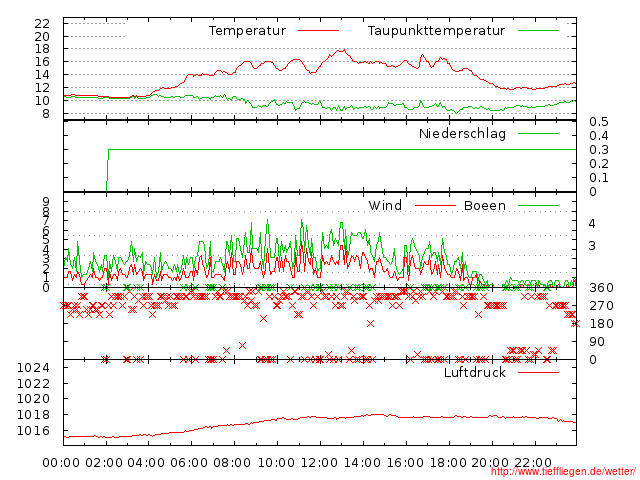Click the red line sample beside Temperatur
The image size is (640, 480).
click(x=318, y=31)
